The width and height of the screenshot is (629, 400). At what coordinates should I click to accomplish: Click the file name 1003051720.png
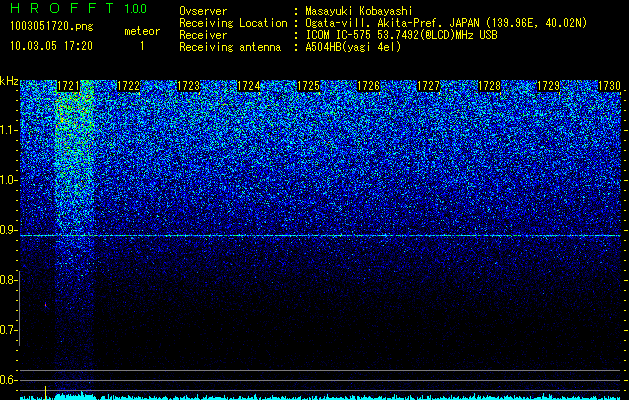click(x=52, y=26)
